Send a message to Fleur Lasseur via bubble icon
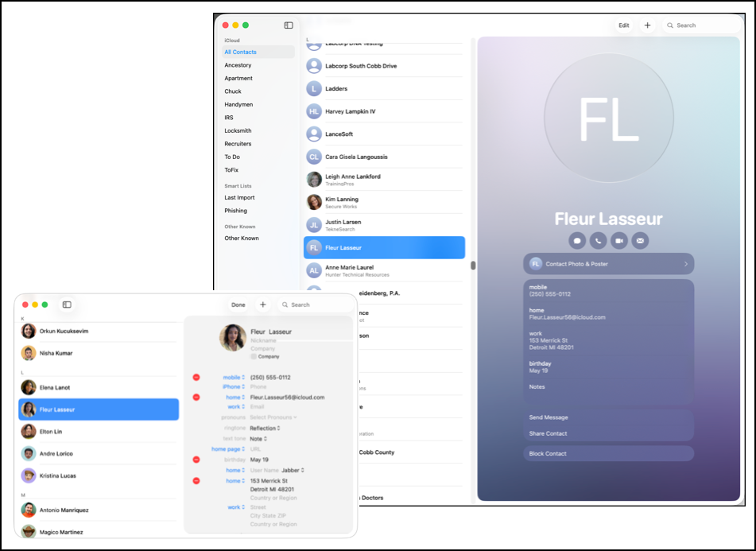This screenshot has height=551, width=756. [x=577, y=241]
